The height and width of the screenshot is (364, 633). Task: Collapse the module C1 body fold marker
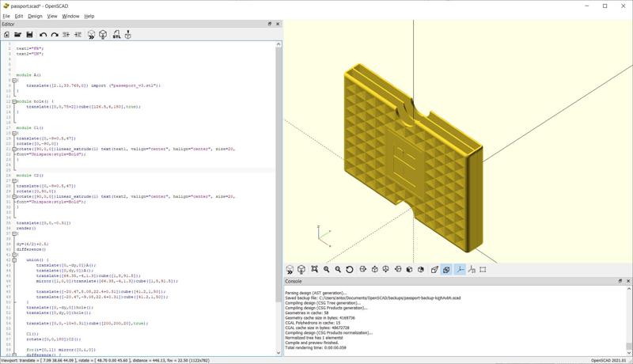pos(14,133)
